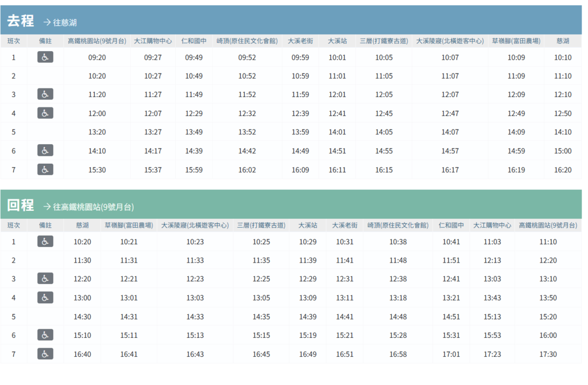This screenshot has height=385, width=588.
Task: Click return time 17:01 cell
Action: tap(451, 354)
